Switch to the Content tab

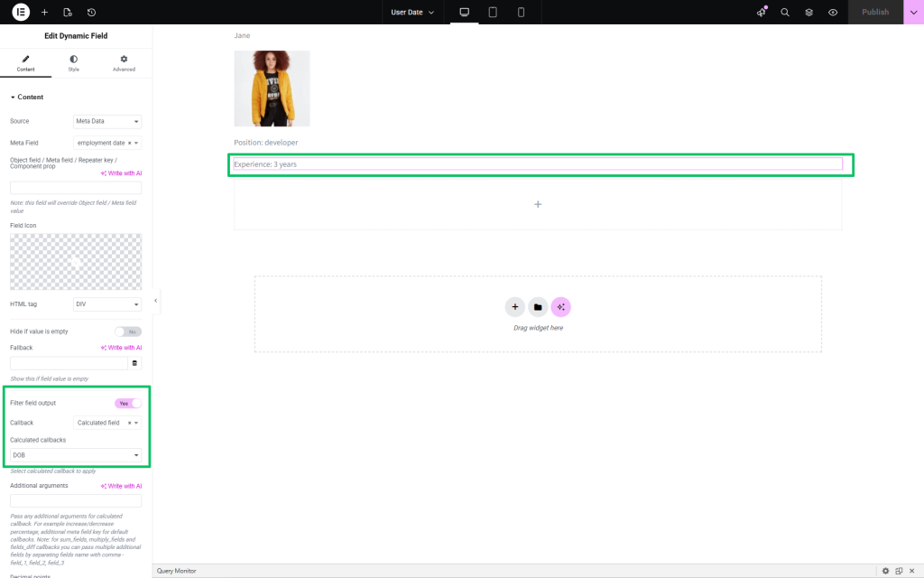[25, 63]
